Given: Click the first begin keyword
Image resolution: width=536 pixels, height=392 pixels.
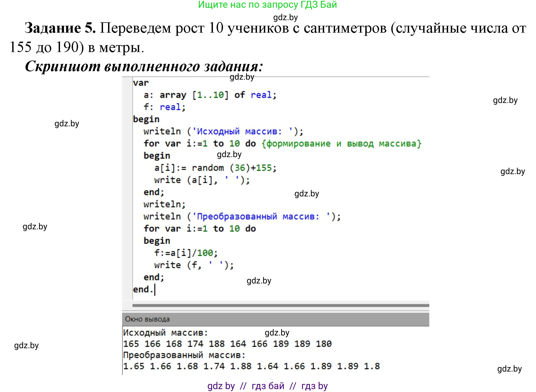Looking at the screenshot, I should (145, 119).
